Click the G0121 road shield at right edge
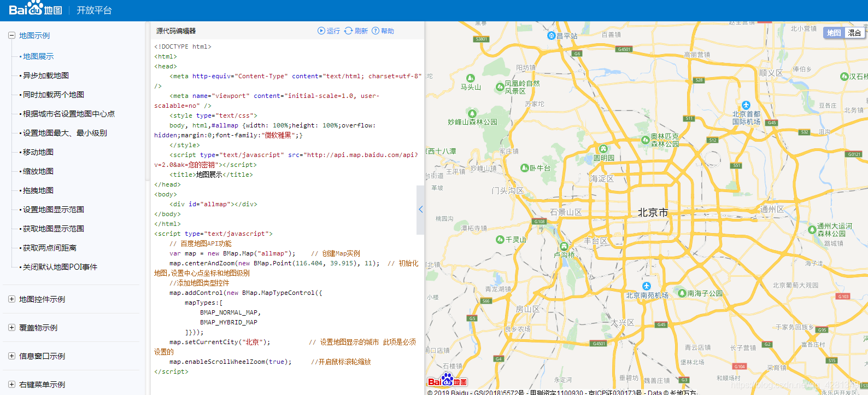 tap(854, 154)
